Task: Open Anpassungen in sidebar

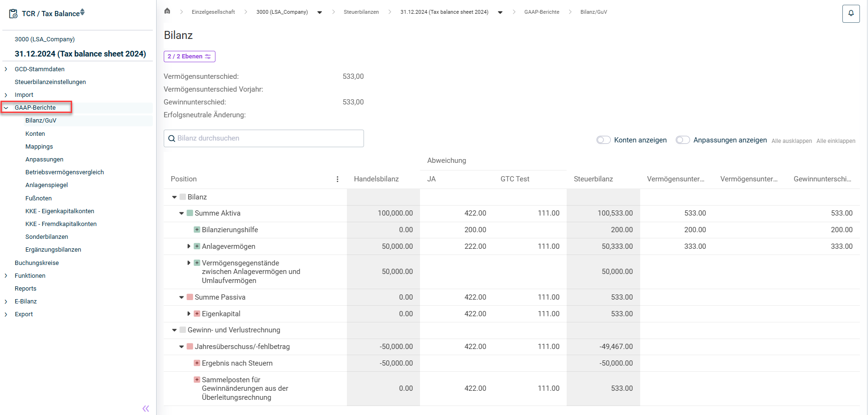Action: coord(44,160)
